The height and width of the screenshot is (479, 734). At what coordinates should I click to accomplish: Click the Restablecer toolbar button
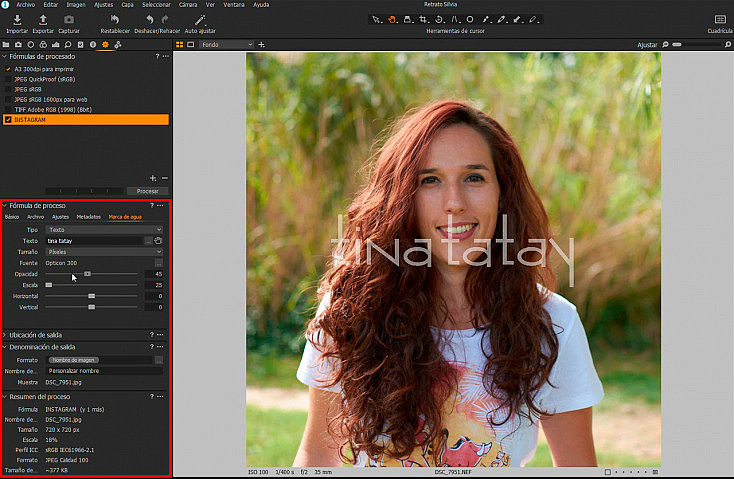click(115, 23)
